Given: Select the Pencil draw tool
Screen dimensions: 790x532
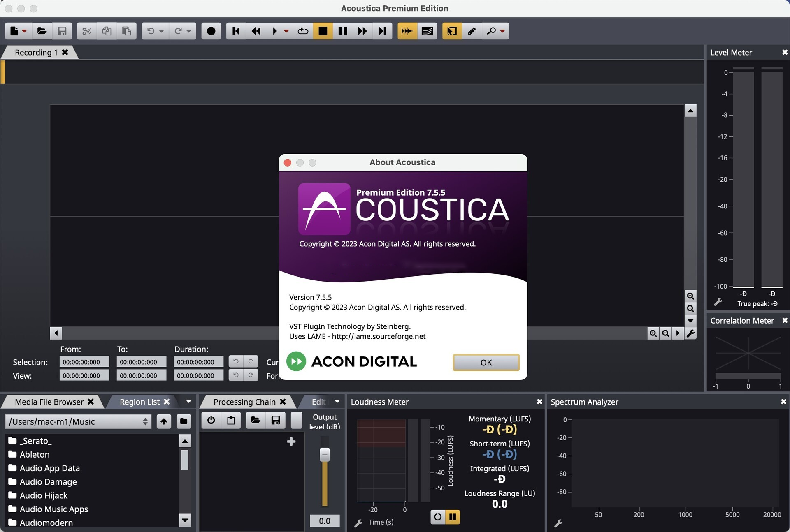Looking at the screenshot, I should click(x=472, y=31).
